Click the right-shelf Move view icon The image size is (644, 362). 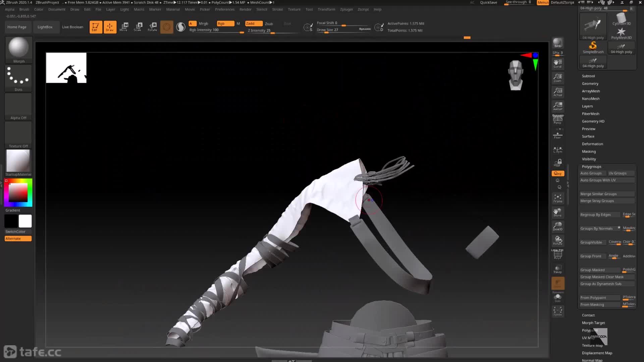(x=558, y=212)
